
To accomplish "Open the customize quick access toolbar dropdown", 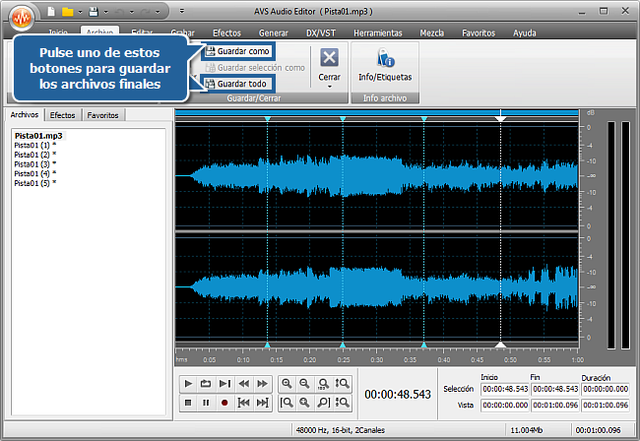I will (x=182, y=11).
